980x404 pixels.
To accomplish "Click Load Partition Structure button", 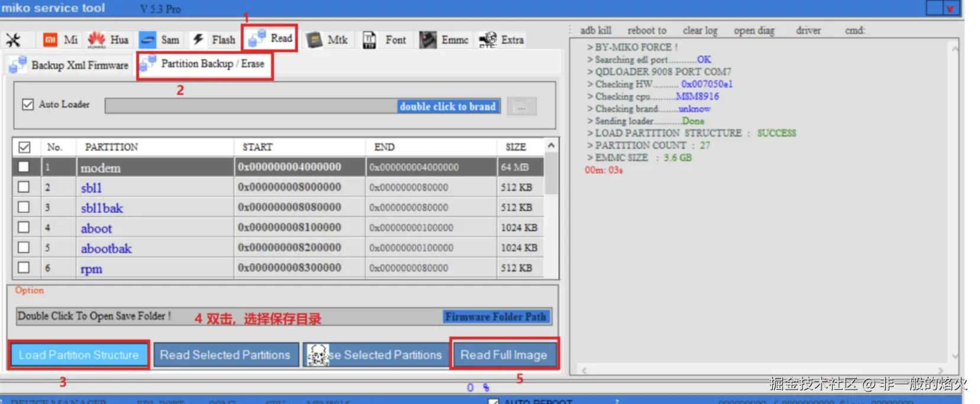I will [x=79, y=355].
